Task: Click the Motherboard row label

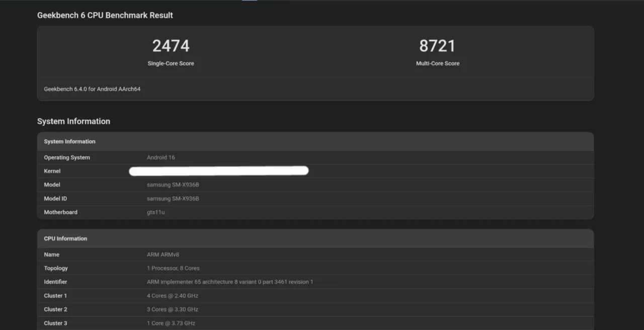Action: pos(61,212)
